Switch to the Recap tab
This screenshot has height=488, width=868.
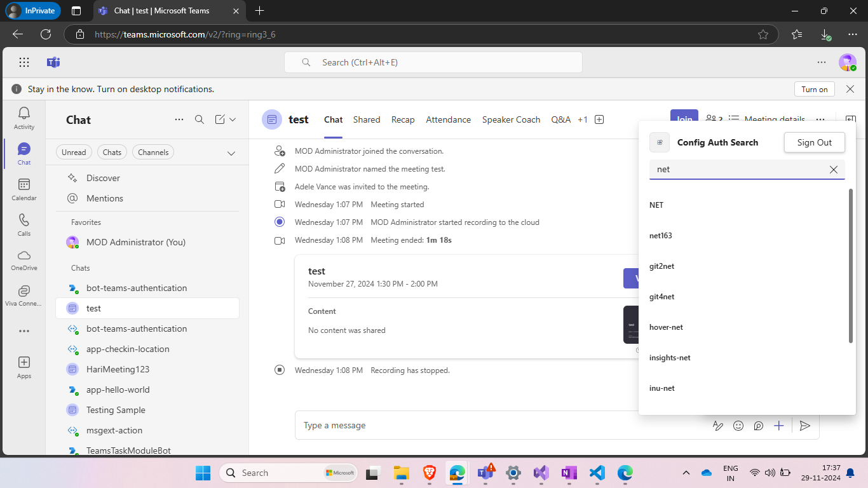403,119
